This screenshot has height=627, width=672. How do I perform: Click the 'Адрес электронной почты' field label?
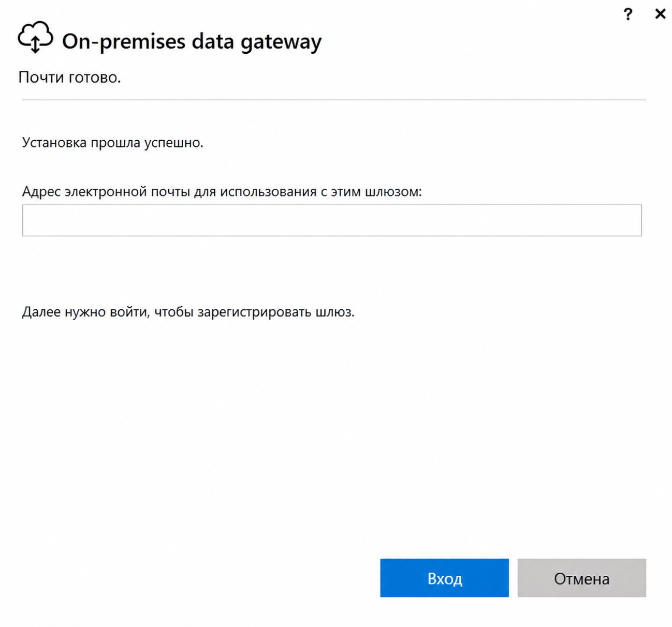[222, 192]
